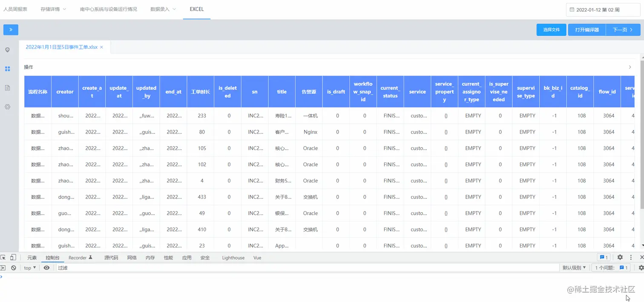
Task: Click the 工单时长 column header
Action: pos(200,92)
